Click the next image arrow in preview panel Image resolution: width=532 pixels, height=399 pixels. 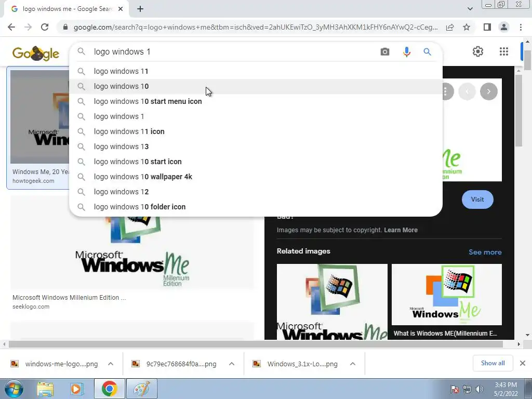coord(488,91)
